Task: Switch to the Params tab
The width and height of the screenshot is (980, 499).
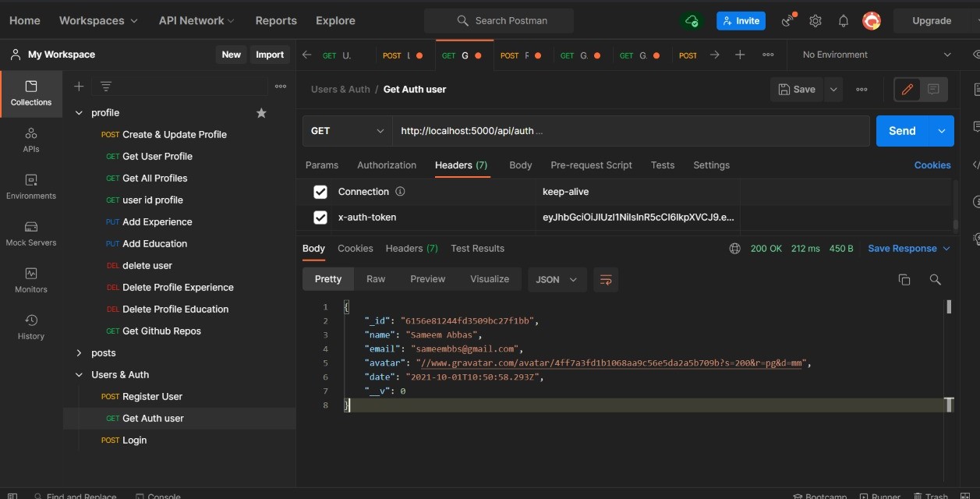Action: pyautogui.click(x=322, y=165)
